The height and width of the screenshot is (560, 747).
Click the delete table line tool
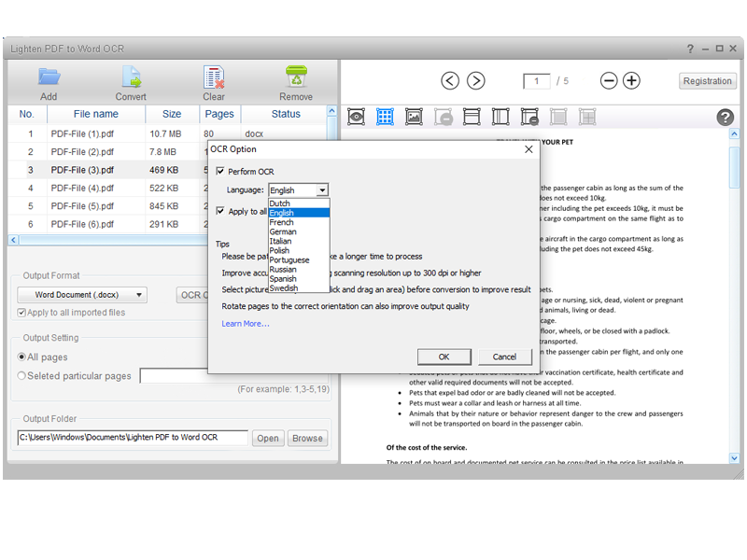[529, 117]
